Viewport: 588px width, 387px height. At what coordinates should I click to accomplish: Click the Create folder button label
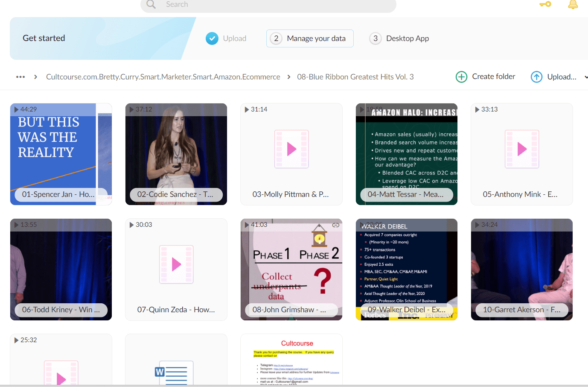coord(493,76)
